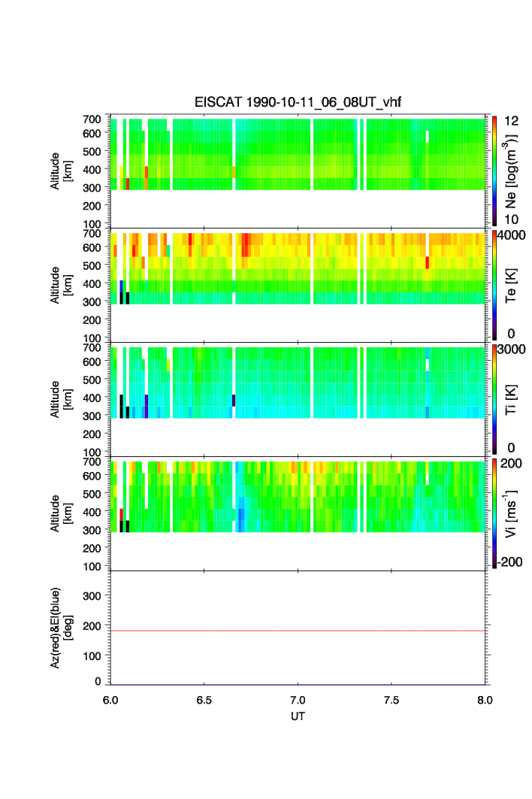
Task: Click the 7.0 tick label on UT axis
Action: (298, 700)
